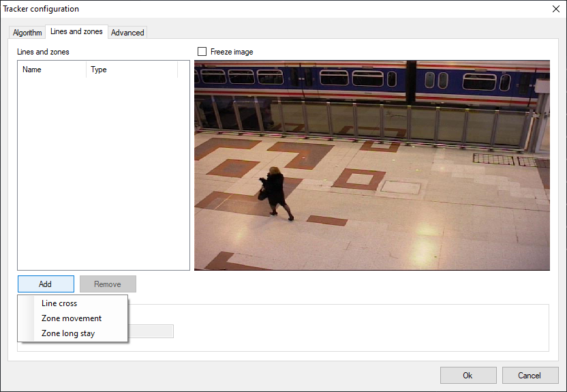Pick Zone long stay option
This screenshot has height=392, width=567.
tap(68, 333)
